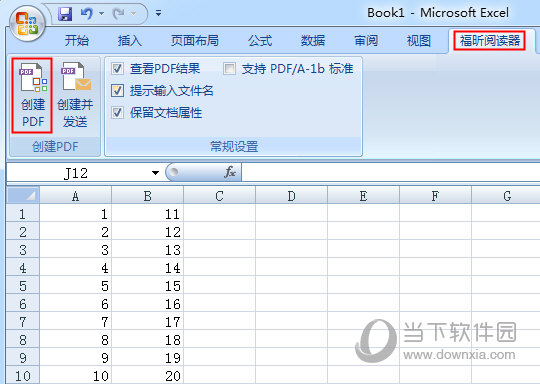Click cell A5 containing 5
The height and width of the screenshot is (384, 540).
tap(75, 286)
